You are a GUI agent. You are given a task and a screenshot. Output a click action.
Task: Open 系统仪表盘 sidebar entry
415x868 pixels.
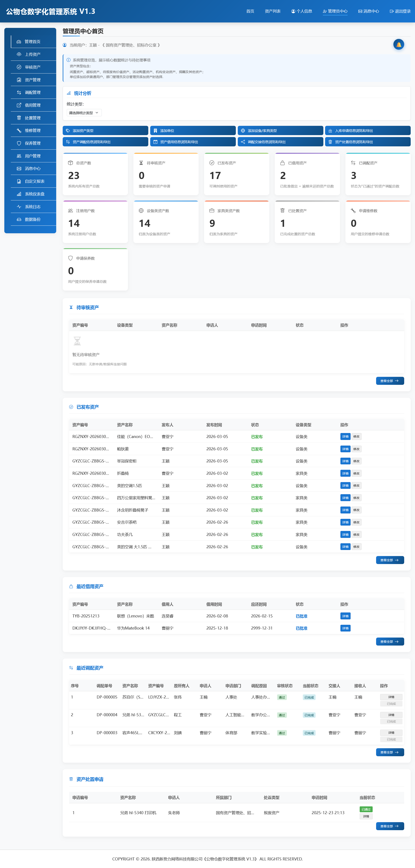[x=34, y=194]
